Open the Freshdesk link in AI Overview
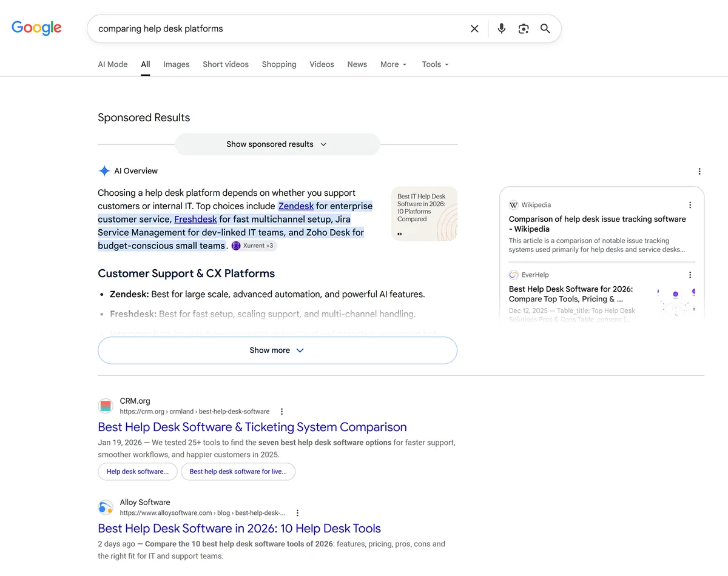 pos(195,219)
